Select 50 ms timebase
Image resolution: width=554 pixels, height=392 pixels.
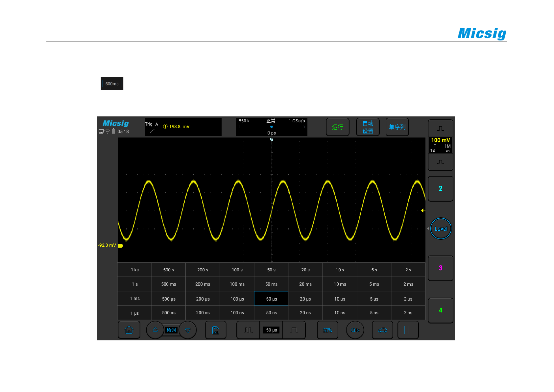click(271, 284)
